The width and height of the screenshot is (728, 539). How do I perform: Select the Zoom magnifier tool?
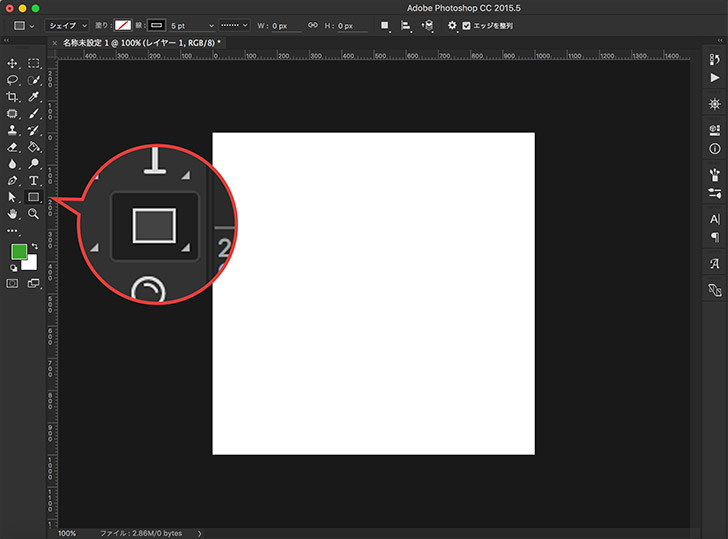click(x=33, y=214)
